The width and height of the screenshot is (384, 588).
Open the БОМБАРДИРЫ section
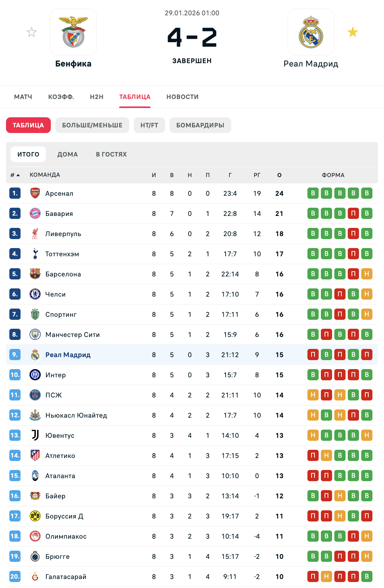200,125
